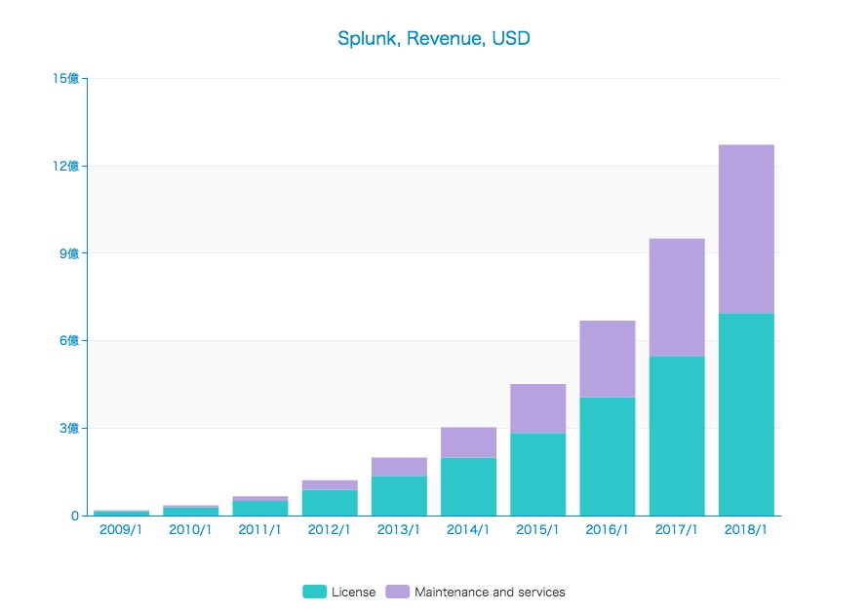Select the 2018/1 License bar segment

coord(746,414)
